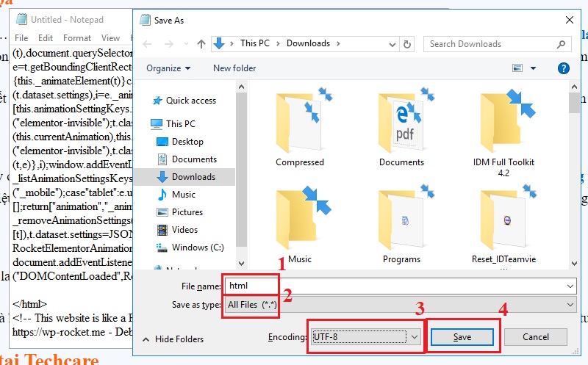Click Downloads in the address path
Image resolution: width=588 pixels, height=365 pixels.
tap(308, 43)
